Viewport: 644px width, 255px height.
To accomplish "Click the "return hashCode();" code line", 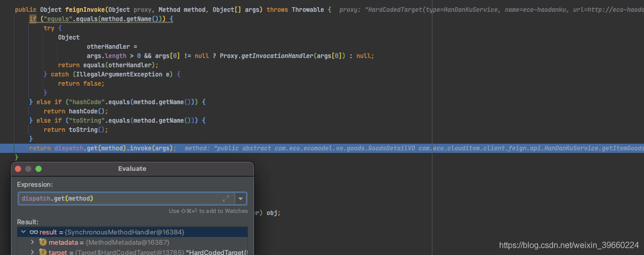I will coord(75,111).
